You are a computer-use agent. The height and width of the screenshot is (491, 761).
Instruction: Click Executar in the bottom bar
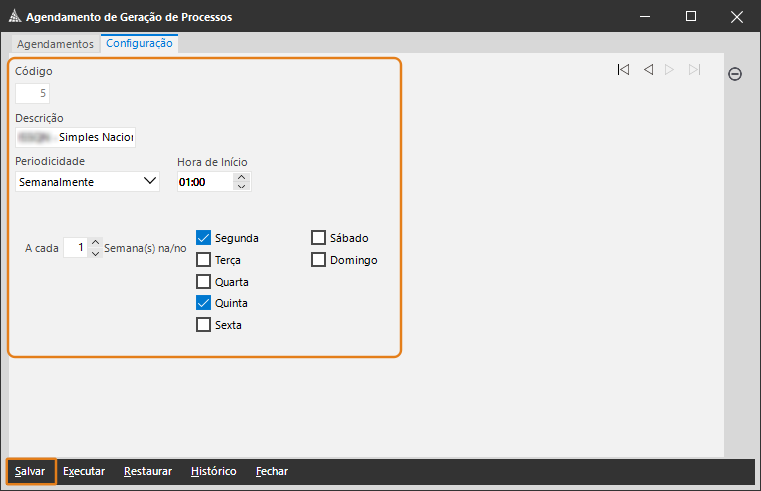(84, 471)
